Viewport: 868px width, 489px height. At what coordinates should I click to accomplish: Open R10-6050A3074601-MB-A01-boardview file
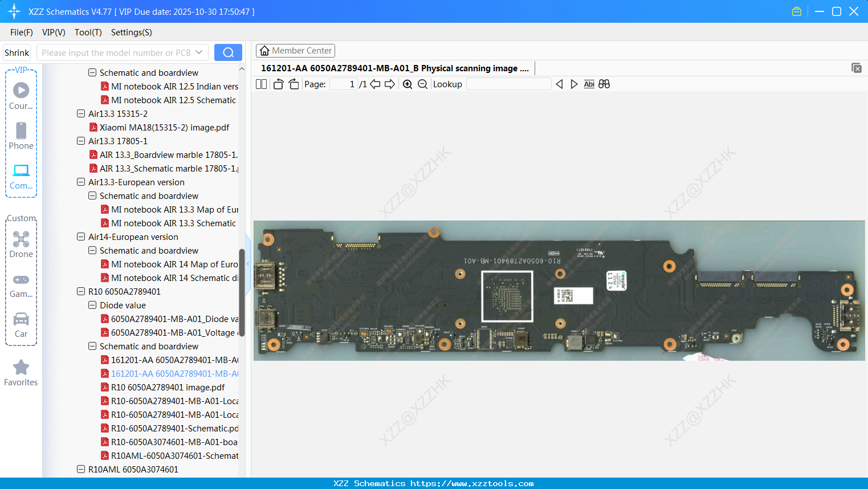tap(174, 442)
